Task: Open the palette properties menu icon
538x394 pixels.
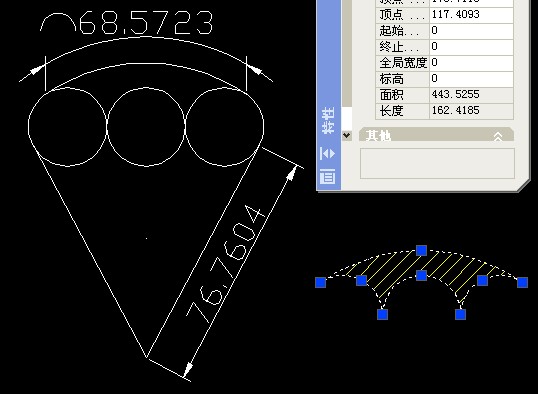Action: click(x=327, y=176)
